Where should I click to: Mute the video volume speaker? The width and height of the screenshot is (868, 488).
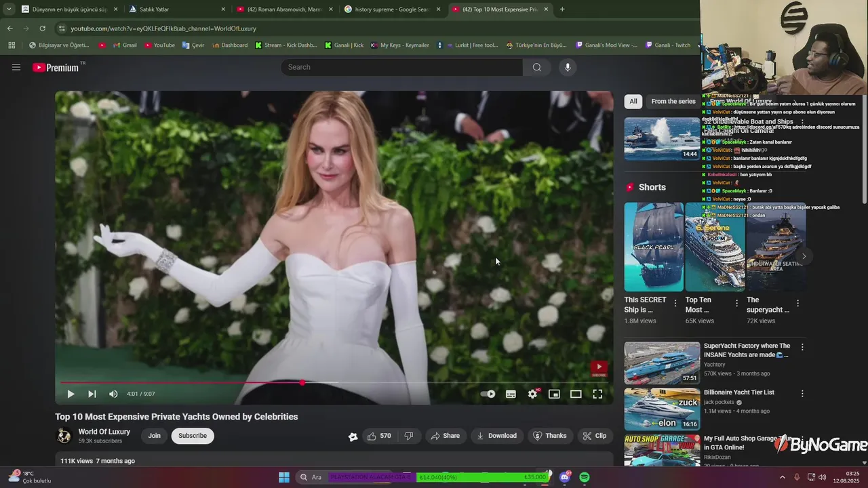(x=113, y=394)
